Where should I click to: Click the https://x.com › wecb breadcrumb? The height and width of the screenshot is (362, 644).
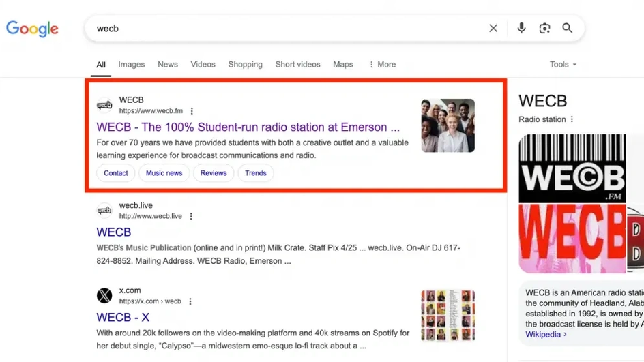pos(150,301)
